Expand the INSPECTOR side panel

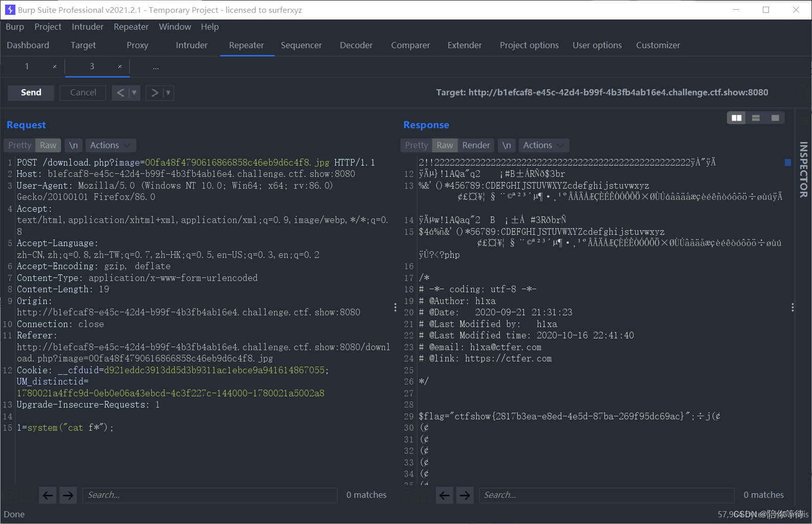point(803,169)
